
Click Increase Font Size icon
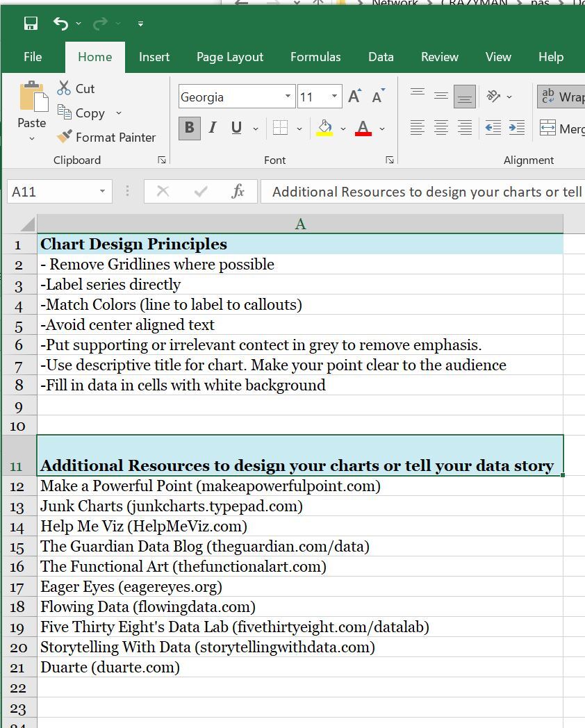[355, 96]
